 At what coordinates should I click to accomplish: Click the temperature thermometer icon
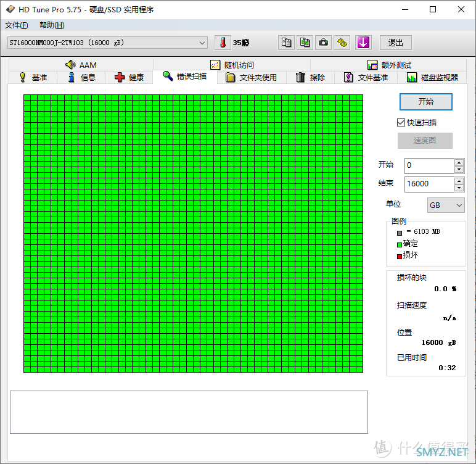click(223, 43)
